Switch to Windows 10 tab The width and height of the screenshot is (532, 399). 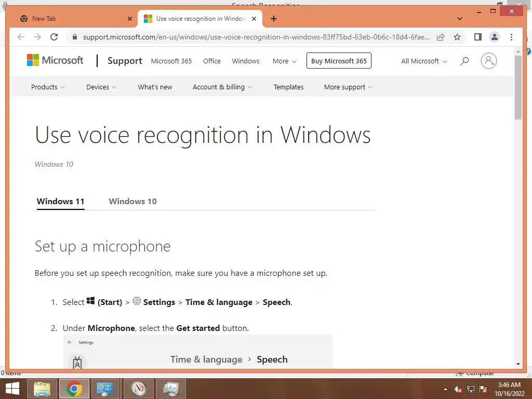pyautogui.click(x=132, y=202)
